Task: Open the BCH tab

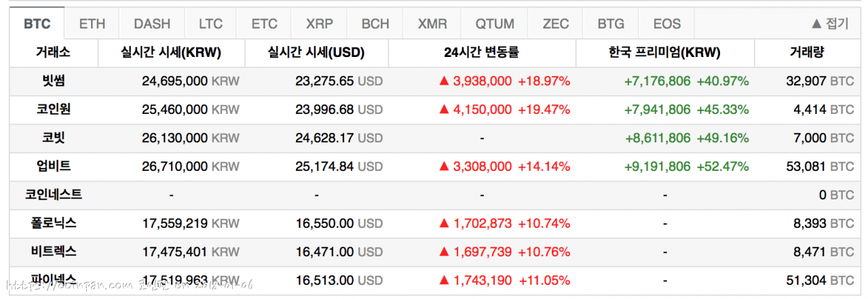Action: (375, 24)
